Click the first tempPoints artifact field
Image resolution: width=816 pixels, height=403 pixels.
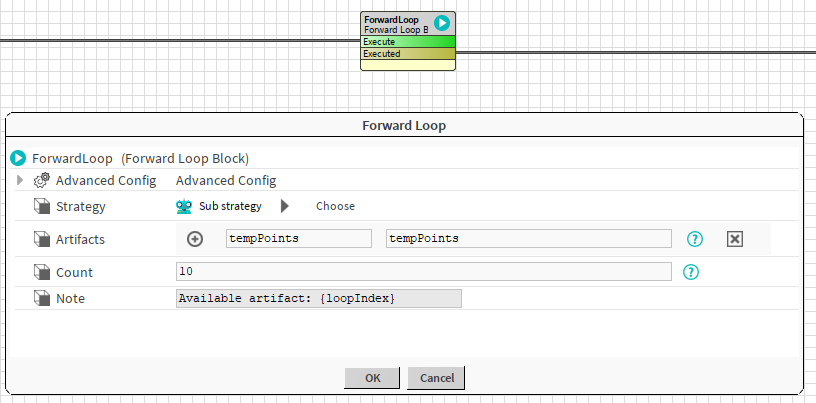[x=299, y=238]
